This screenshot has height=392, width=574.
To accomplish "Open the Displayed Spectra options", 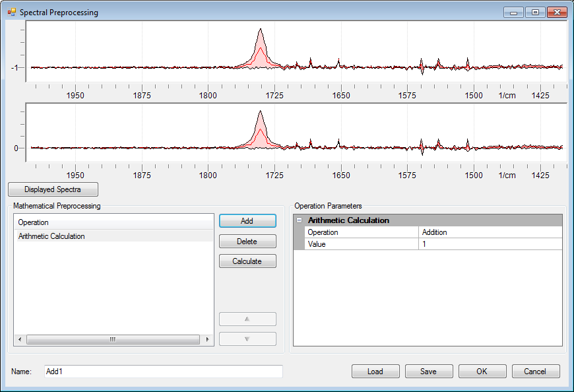I will (x=53, y=189).
